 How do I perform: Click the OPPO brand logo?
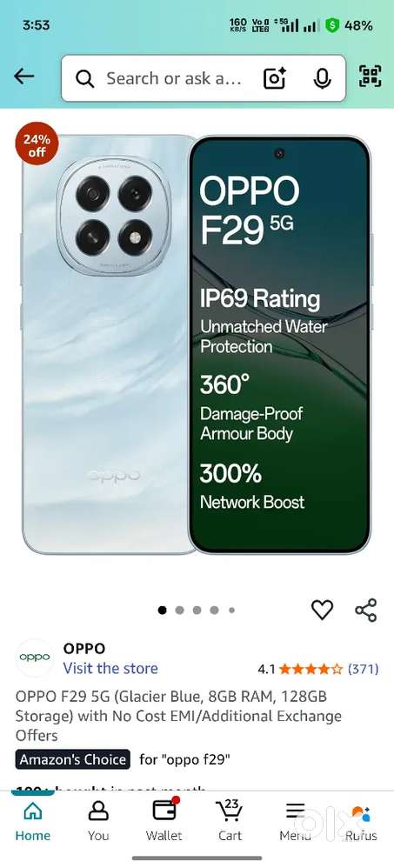[34, 658]
